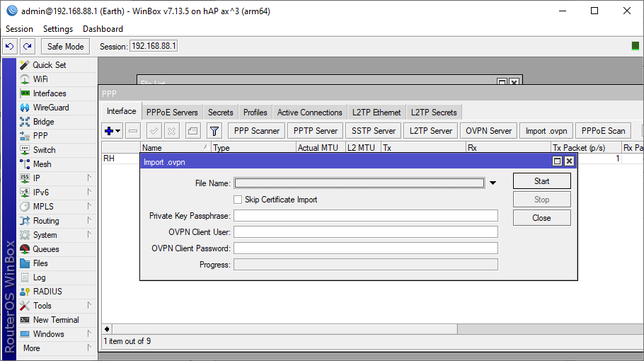Open the Bridge menu
Screen dimensions: 644x361
(x=44, y=122)
